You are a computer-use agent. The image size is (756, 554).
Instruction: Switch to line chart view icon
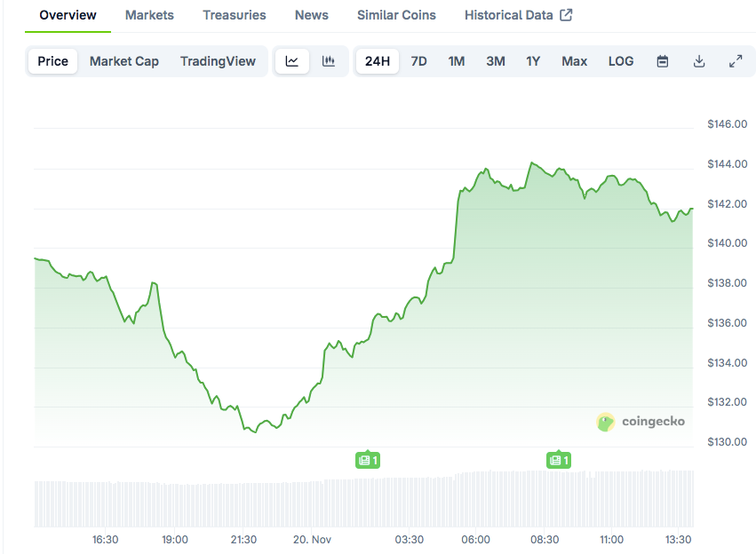pyautogui.click(x=291, y=61)
